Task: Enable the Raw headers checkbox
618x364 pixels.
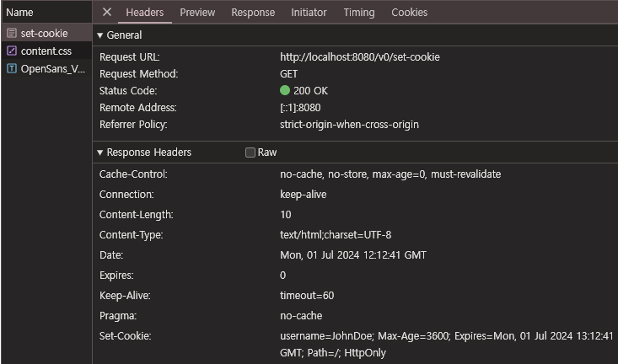Action: tap(250, 153)
